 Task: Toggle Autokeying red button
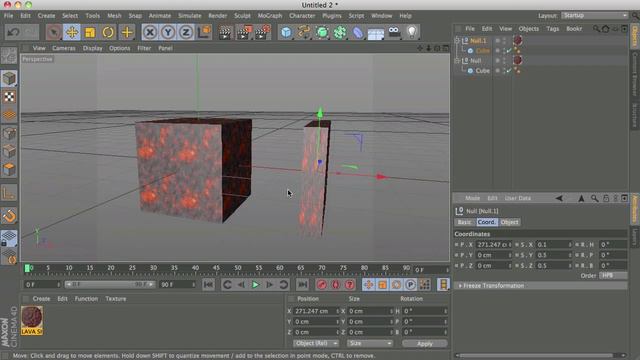tap(336, 284)
